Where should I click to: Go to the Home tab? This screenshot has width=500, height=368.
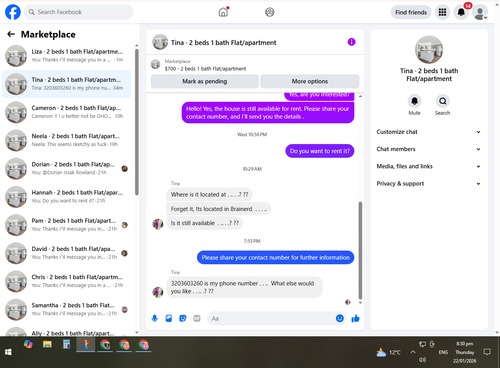(x=223, y=12)
